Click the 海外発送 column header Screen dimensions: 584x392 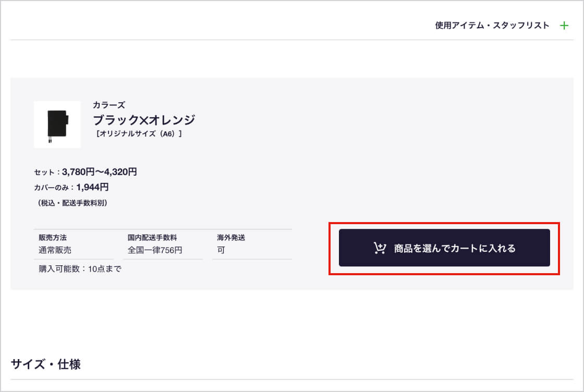tap(231, 238)
